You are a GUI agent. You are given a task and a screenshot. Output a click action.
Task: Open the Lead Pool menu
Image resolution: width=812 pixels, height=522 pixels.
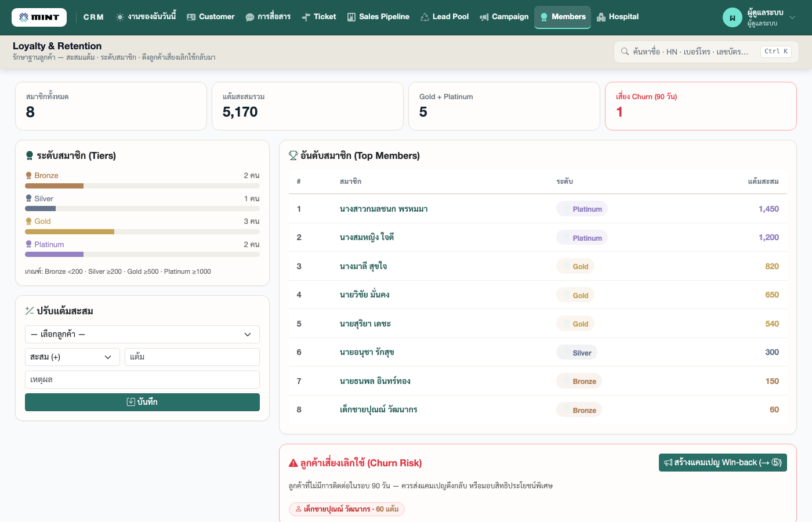click(x=445, y=17)
